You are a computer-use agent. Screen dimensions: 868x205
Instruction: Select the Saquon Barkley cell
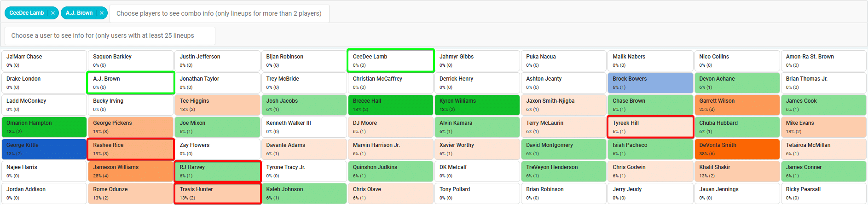click(131, 61)
